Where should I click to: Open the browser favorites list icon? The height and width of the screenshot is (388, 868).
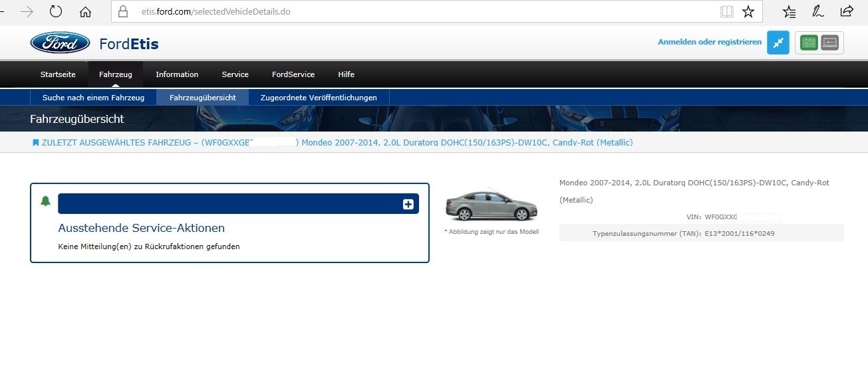click(x=789, y=11)
